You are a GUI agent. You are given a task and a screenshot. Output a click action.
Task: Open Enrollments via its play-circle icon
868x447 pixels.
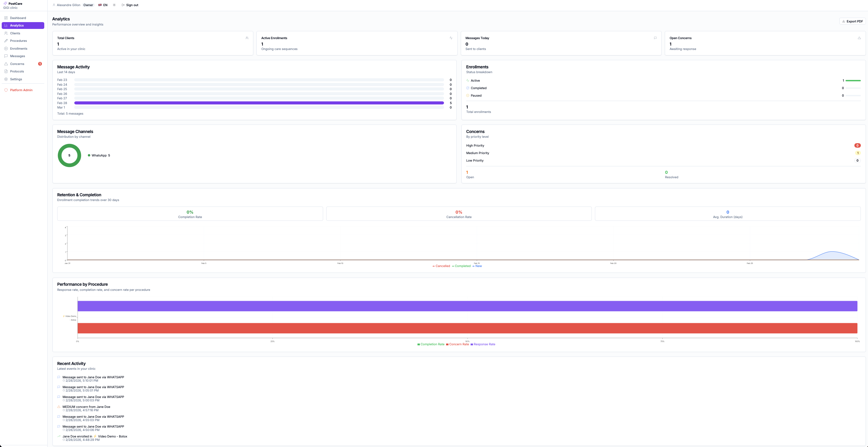point(6,48)
